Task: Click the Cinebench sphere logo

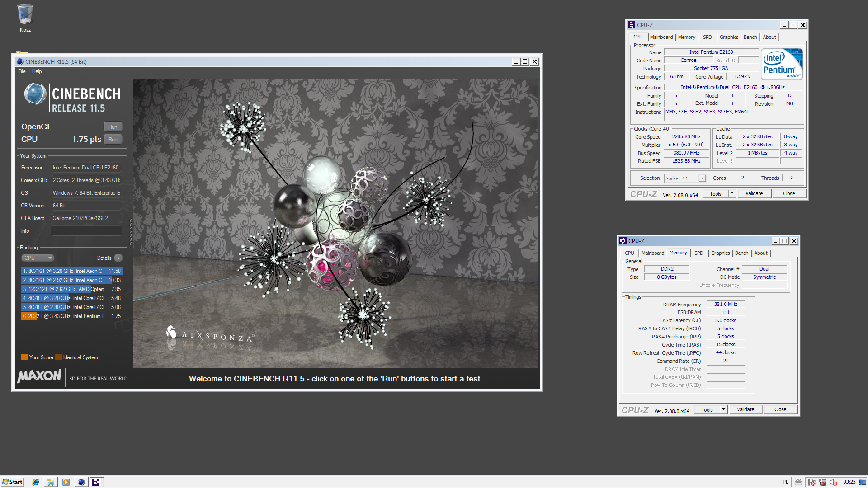Action: [35, 94]
